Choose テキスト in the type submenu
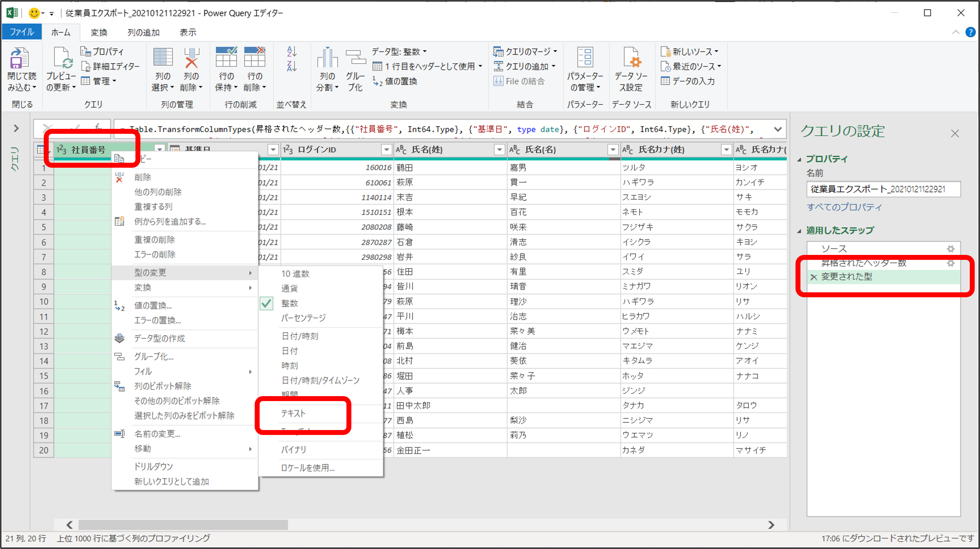Image resolution: width=980 pixels, height=549 pixels. [x=293, y=413]
